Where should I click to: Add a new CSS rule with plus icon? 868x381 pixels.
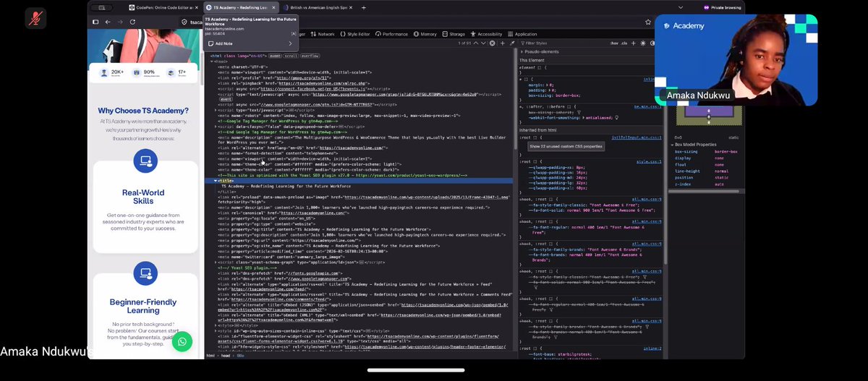(x=633, y=43)
